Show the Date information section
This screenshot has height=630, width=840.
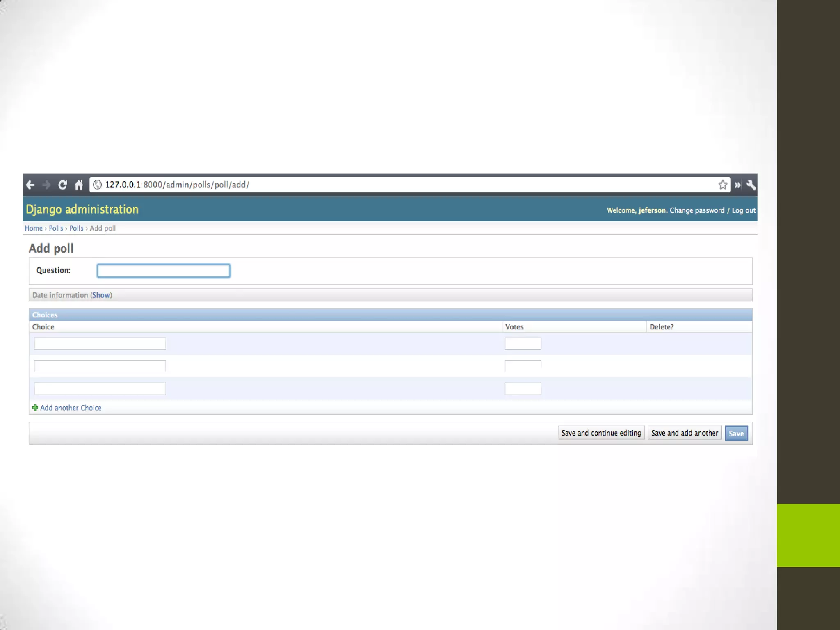pos(101,295)
